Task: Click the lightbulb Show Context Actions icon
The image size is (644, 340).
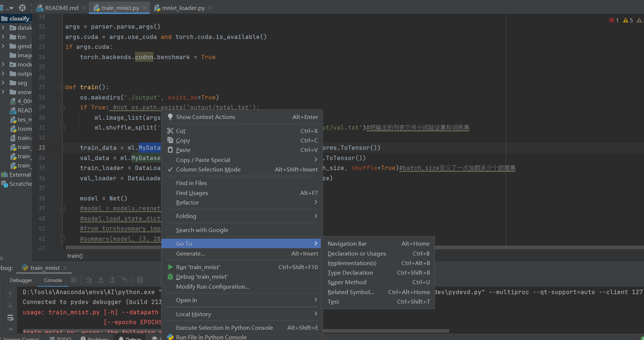Action: (170, 117)
